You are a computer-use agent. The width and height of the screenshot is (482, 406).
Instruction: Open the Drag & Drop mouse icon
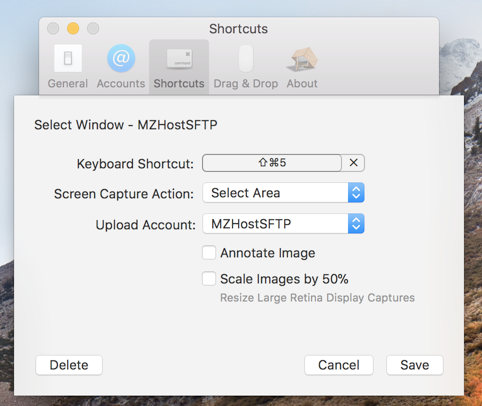click(246, 59)
